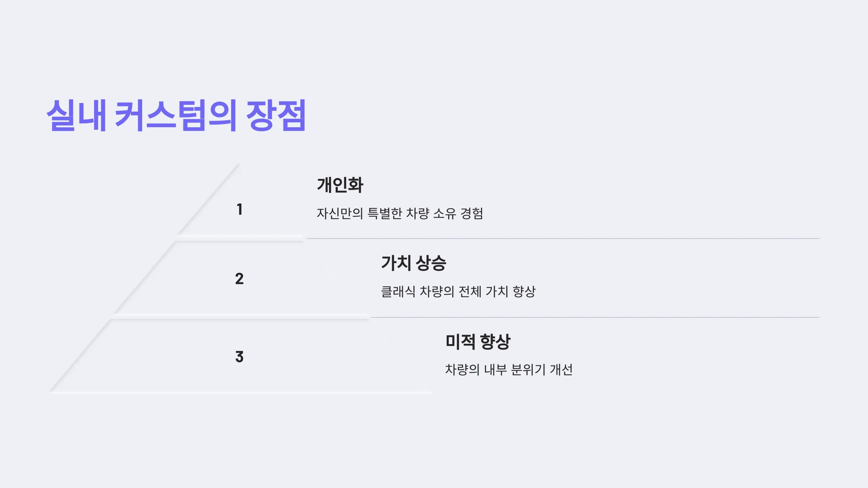This screenshot has height=488, width=868.
Task: Click the text 자신만의 특별한 차량 소유 경험
Action: coord(400,213)
